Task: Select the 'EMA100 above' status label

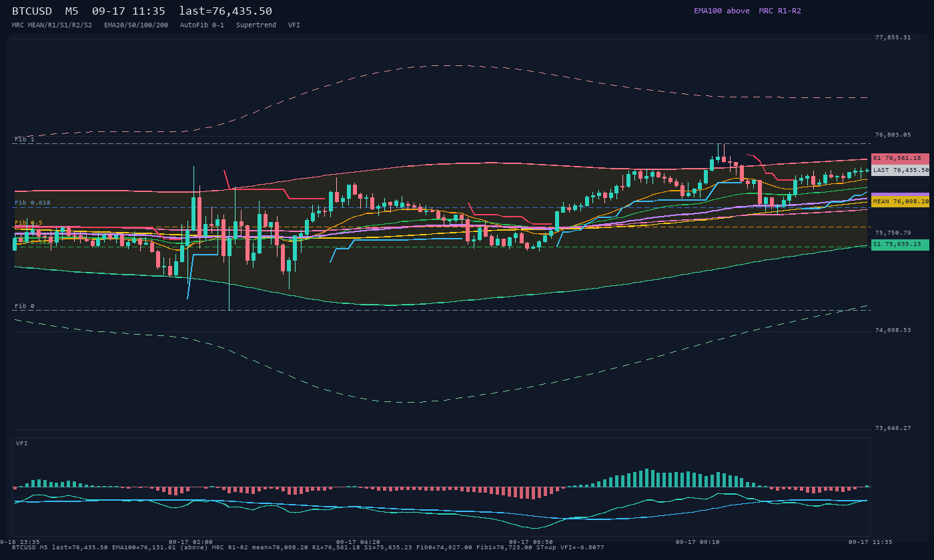Action: coord(722,11)
